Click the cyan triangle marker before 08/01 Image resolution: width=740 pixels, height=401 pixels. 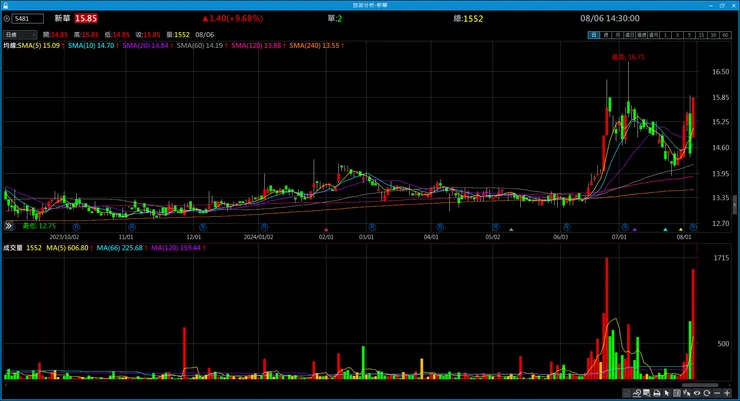point(665,230)
